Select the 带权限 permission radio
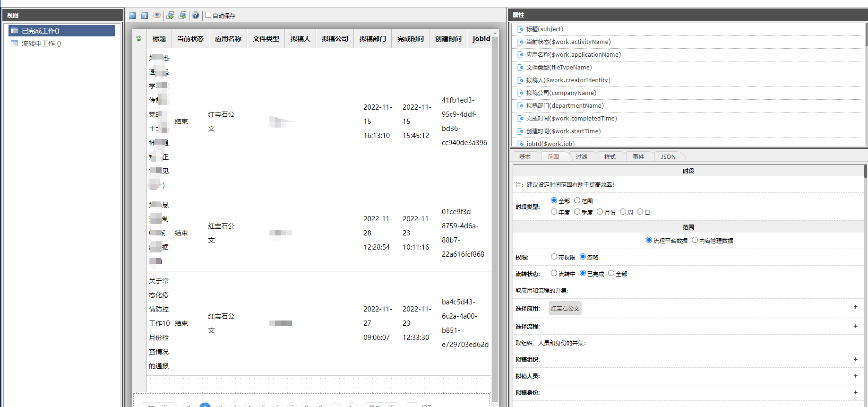This screenshot has height=407, width=868. [x=554, y=257]
